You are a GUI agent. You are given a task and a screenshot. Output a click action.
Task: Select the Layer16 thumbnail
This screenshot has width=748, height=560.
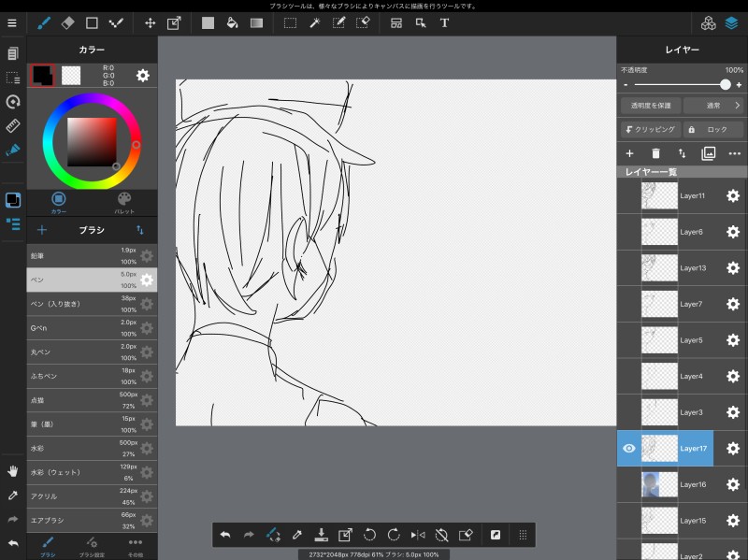tap(659, 484)
